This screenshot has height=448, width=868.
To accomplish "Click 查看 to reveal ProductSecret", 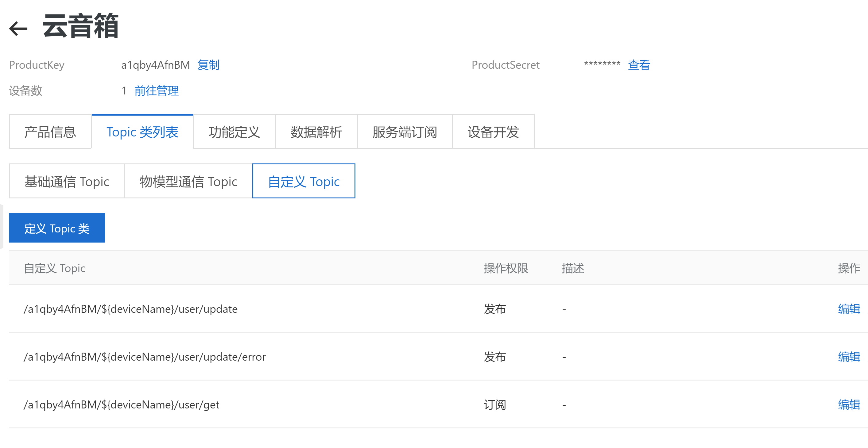I will (x=638, y=65).
